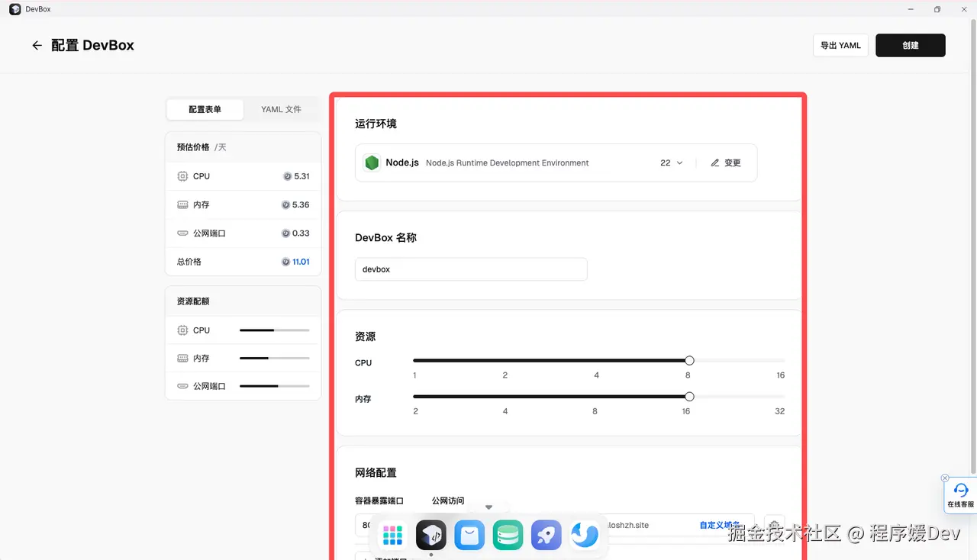Click the CPU chip icon in resource quota
The image size is (977, 560).
[182, 330]
